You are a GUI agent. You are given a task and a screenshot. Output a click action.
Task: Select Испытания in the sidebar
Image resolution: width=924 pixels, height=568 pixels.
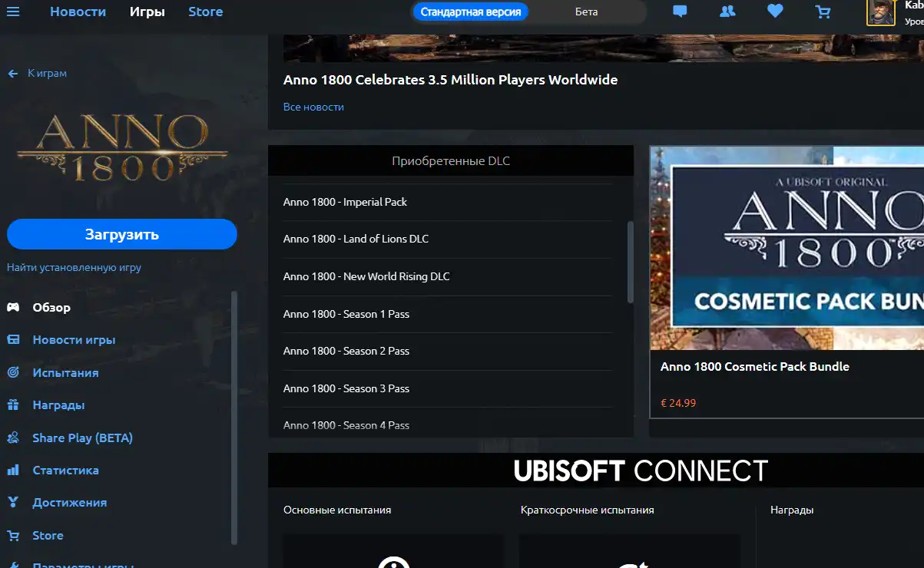65,372
